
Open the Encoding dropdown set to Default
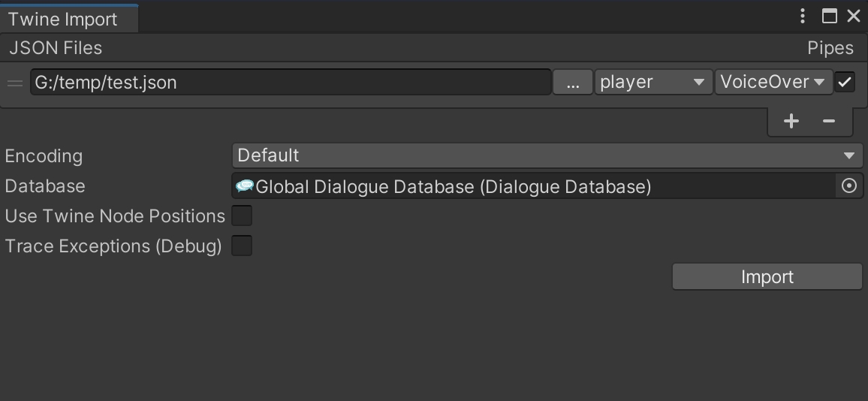[x=547, y=156]
